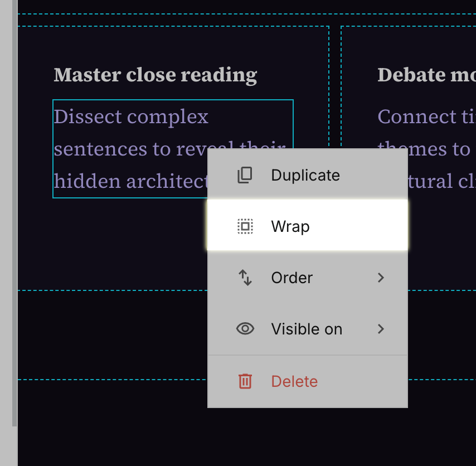Expand the Visible on submenu chevron

pos(381,329)
